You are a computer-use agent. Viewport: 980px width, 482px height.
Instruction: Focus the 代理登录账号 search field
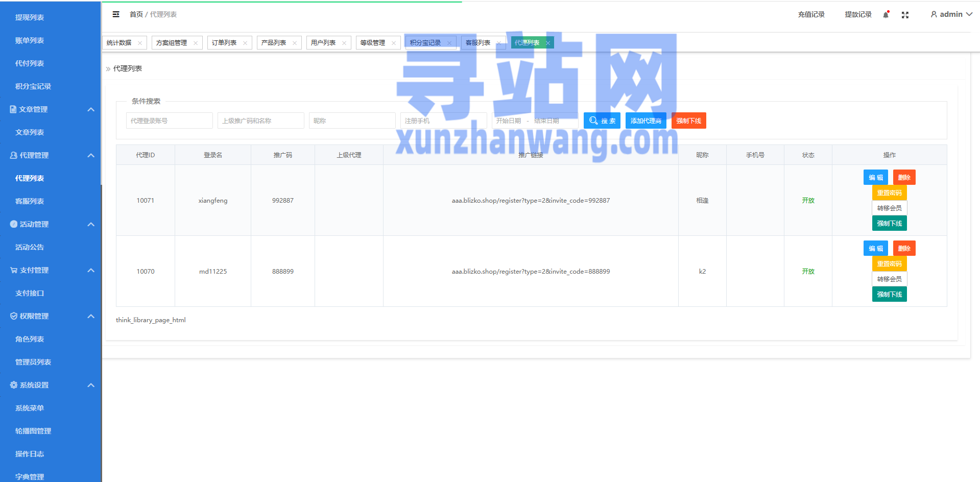coord(169,120)
